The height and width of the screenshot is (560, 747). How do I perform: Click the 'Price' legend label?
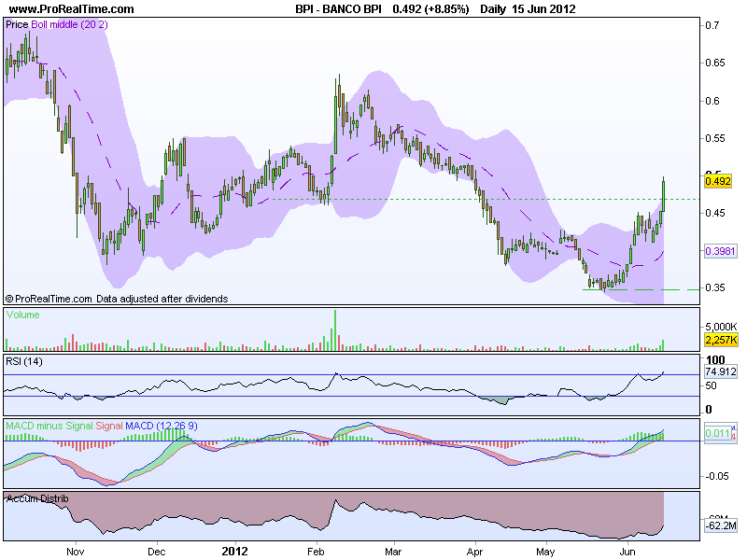coord(17,25)
